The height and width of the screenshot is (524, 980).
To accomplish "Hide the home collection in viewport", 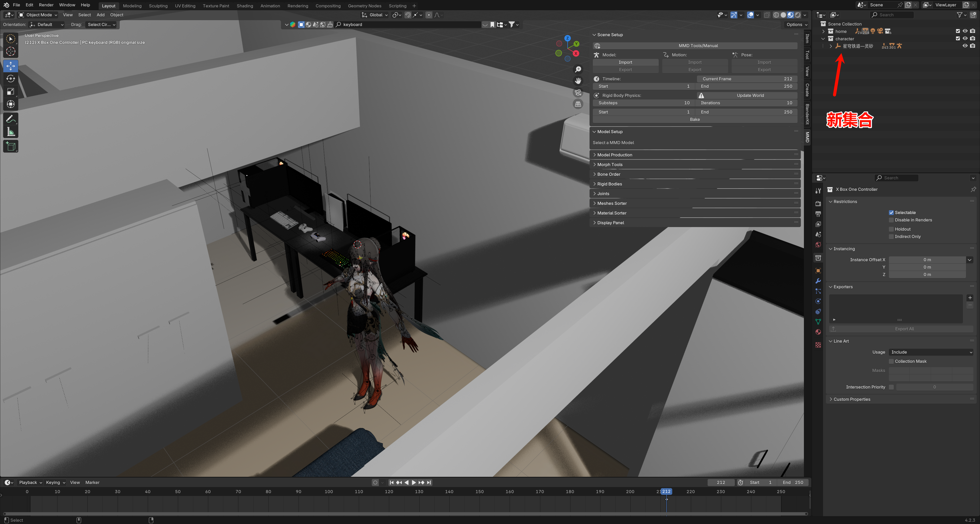I will coord(965,31).
